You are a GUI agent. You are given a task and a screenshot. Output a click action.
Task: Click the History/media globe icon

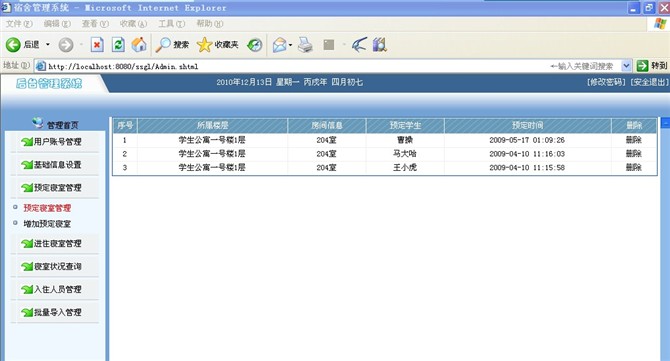point(255,44)
